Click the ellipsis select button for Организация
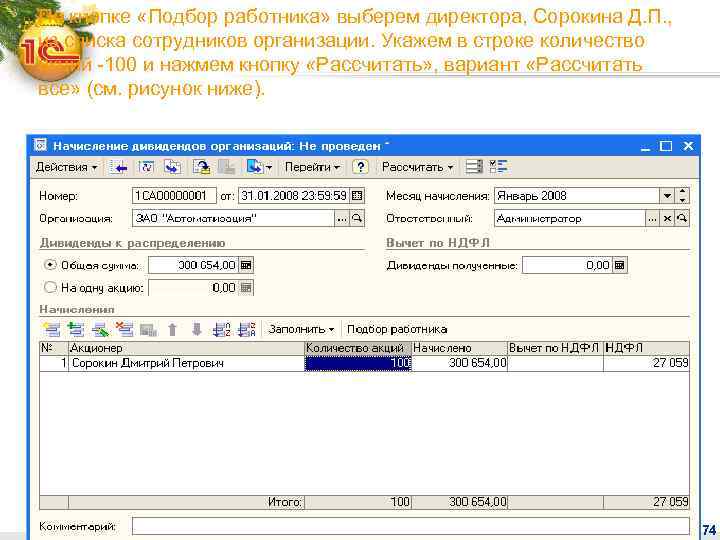Image resolution: width=720 pixels, height=540 pixels. coord(342,219)
